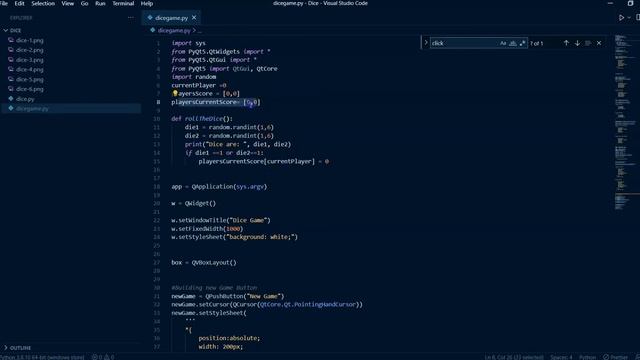Run Python file with play button

621,18
